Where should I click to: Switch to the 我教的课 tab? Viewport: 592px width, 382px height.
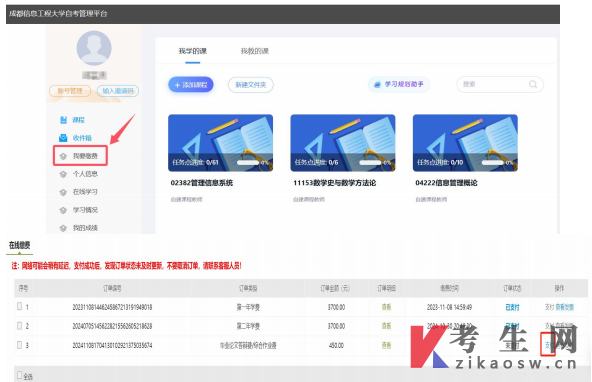click(x=255, y=51)
